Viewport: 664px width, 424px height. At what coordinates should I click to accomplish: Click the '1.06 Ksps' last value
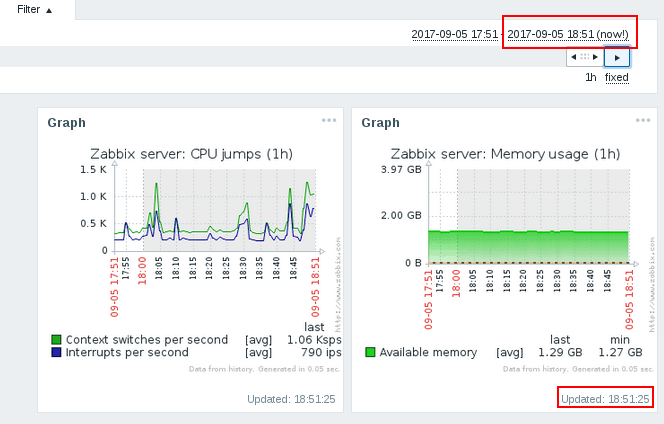[314, 340]
